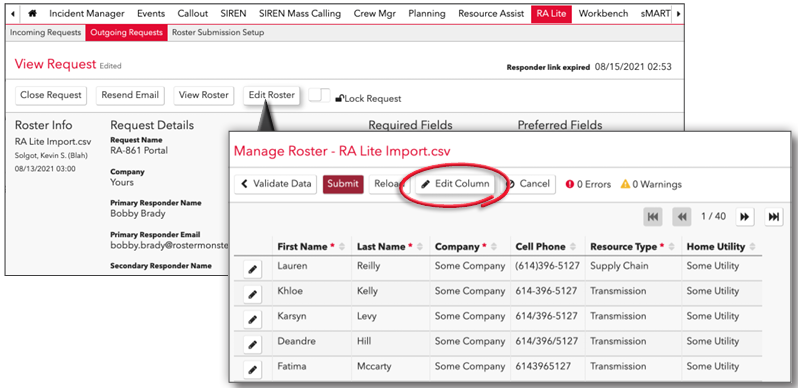The height and width of the screenshot is (388, 798).
Task: Open the Callout tab
Action: pyautogui.click(x=192, y=14)
